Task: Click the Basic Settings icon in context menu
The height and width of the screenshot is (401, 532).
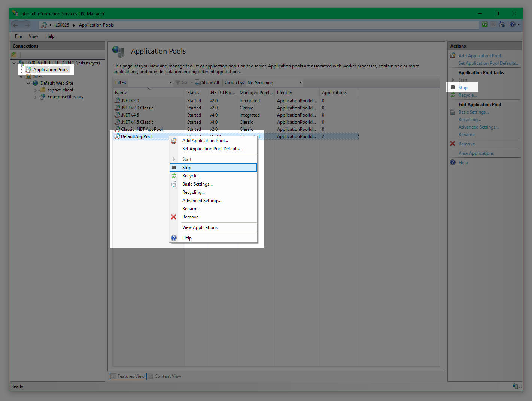Action: 174,184
